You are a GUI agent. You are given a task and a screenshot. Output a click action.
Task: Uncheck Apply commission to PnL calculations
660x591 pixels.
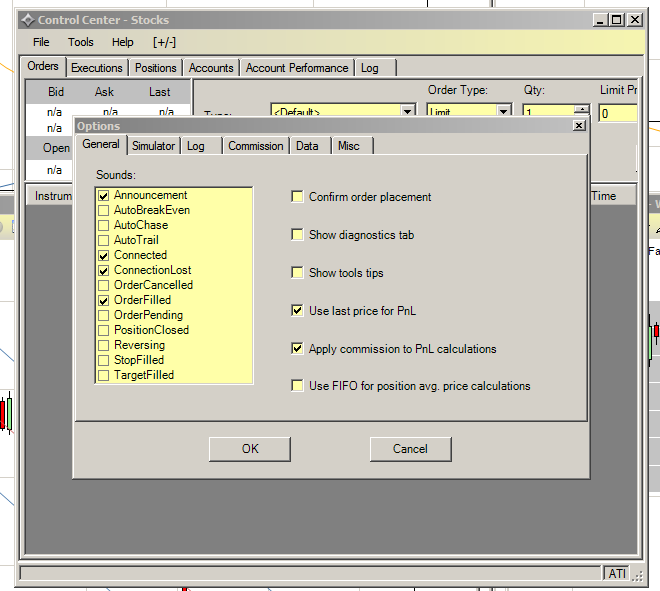click(297, 349)
